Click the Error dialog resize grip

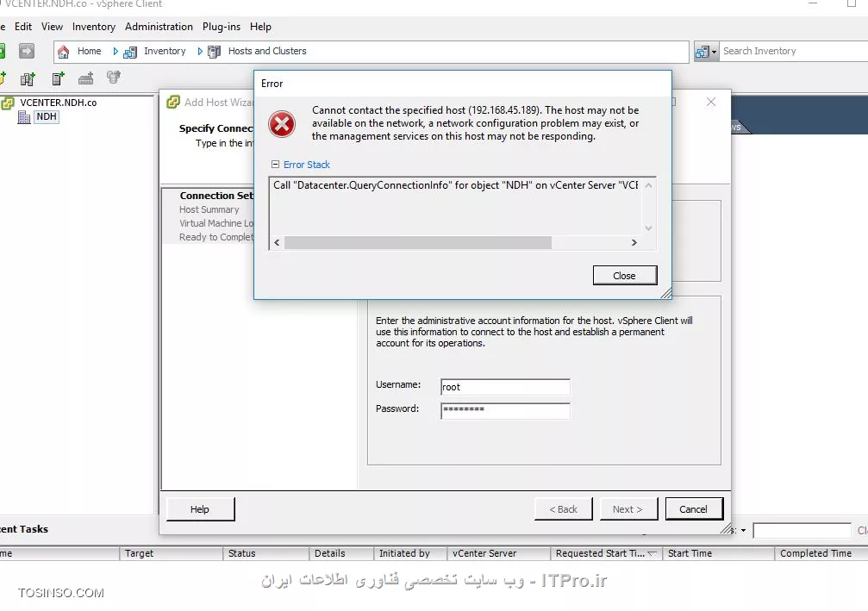[666, 293]
